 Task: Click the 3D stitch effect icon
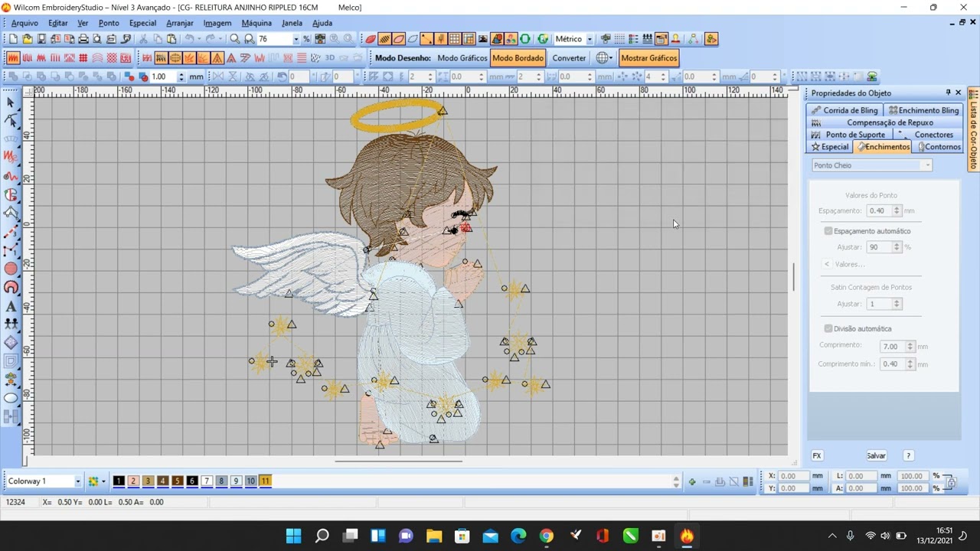click(x=330, y=58)
